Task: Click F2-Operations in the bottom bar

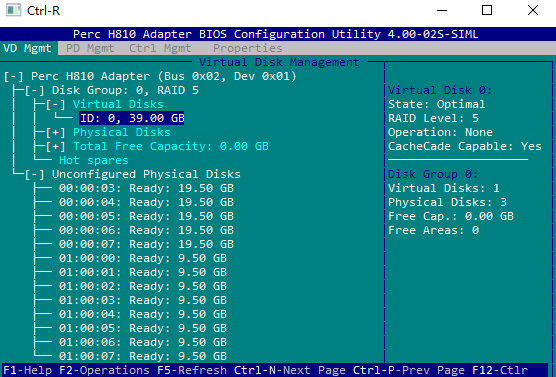Action: point(104,371)
